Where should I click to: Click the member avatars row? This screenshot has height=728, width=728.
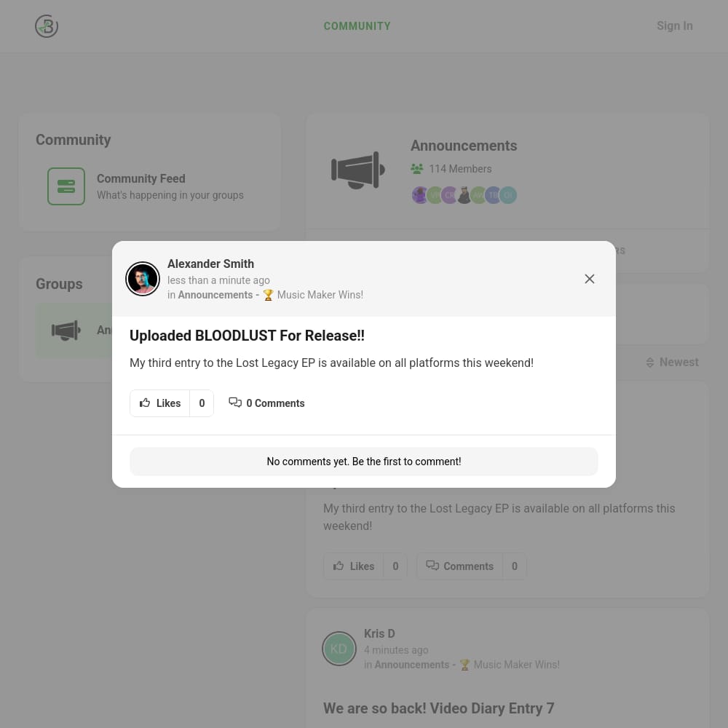[x=464, y=195]
